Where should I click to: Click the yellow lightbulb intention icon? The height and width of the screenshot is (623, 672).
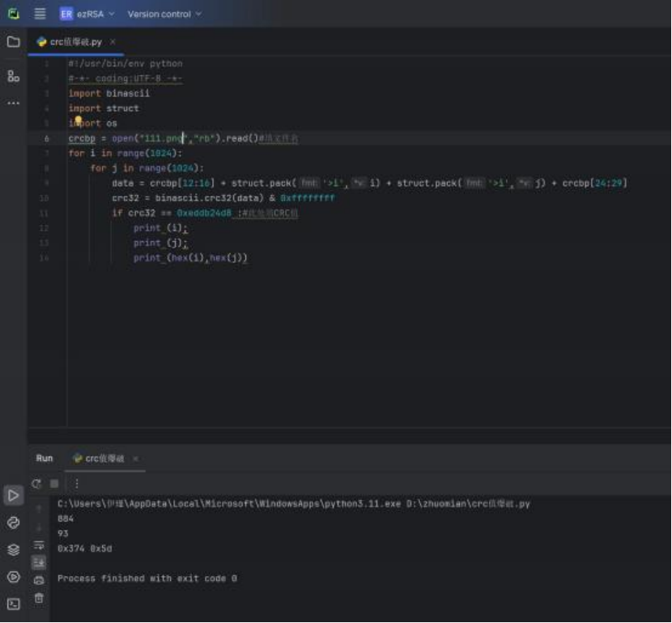tap(78, 120)
